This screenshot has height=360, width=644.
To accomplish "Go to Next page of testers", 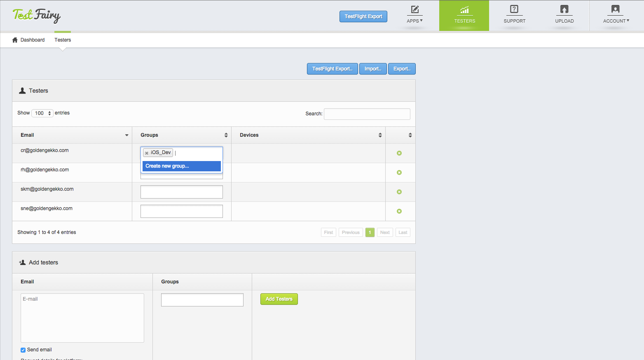I will [x=385, y=232].
